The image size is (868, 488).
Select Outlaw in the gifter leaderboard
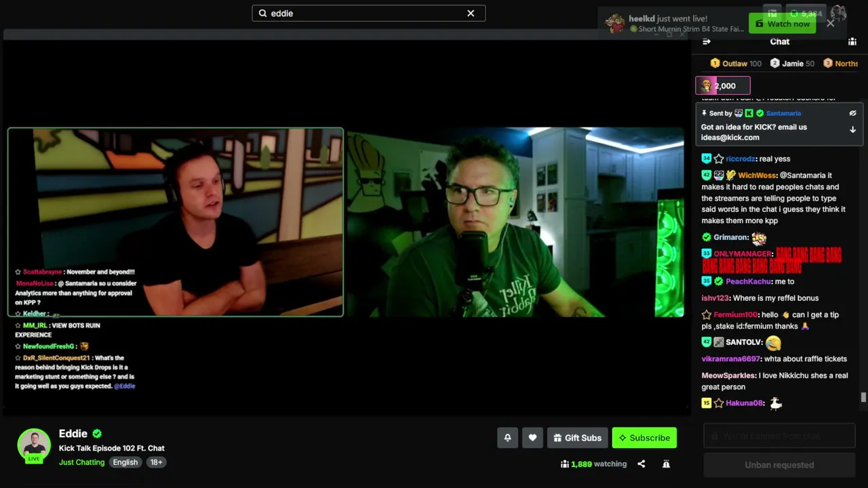tap(736, 63)
